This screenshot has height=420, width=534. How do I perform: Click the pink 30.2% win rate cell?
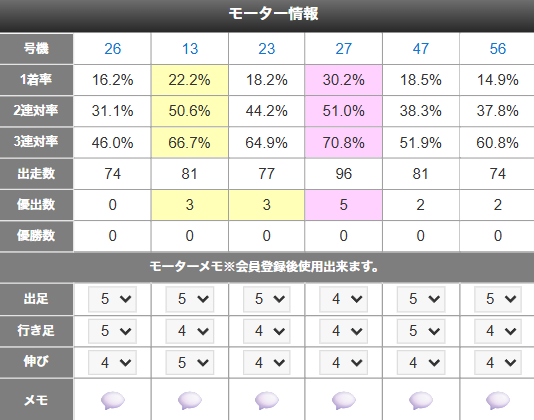pyautogui.click(x=344, y=80)
